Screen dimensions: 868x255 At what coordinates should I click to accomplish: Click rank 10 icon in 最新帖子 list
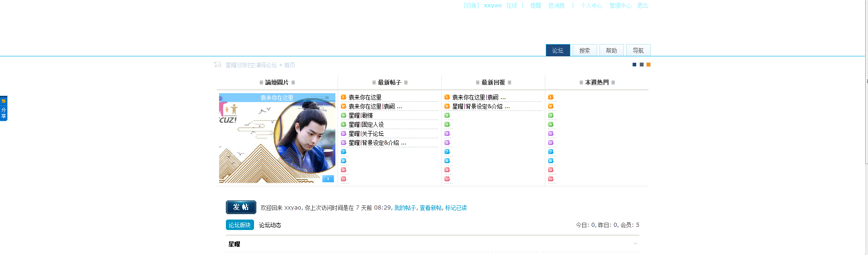click(344, 179)
